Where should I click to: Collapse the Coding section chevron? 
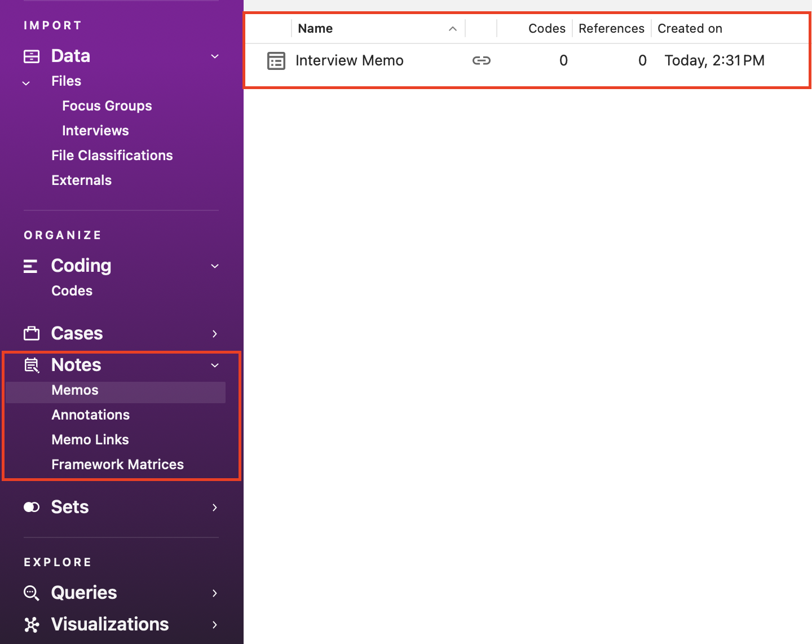pos(215,266)
